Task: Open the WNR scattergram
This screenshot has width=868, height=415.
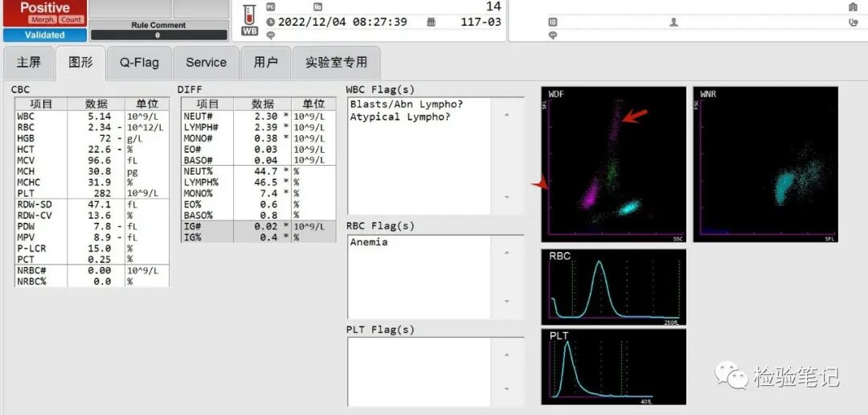Action: tap(766, 164)
